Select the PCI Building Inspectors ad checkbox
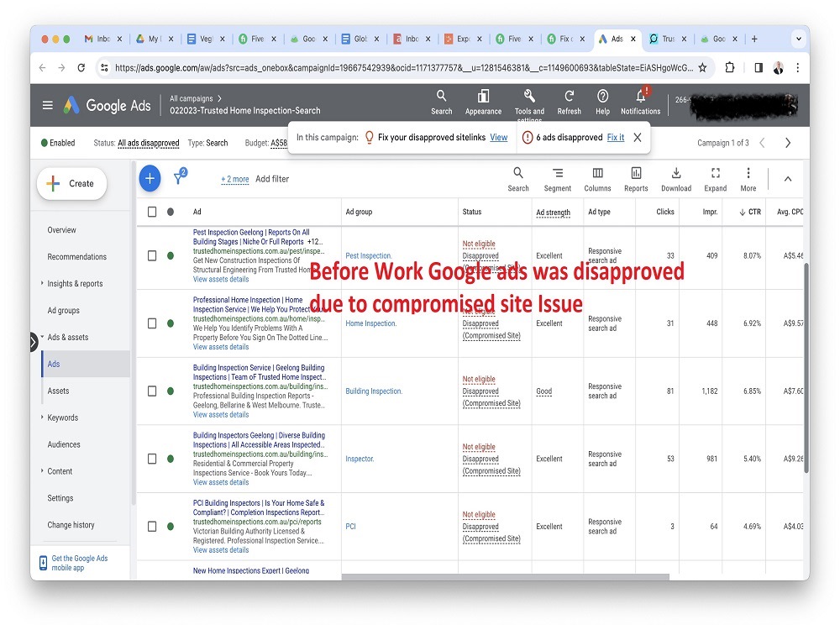840x630 pixels. (x=152, y=527)
